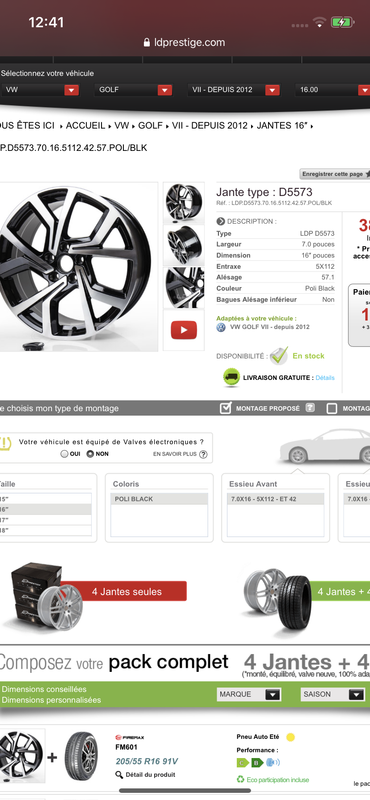370x800 pixels.
Task: Open the MARQUE filter dropdown
Action: coord(249,694)
